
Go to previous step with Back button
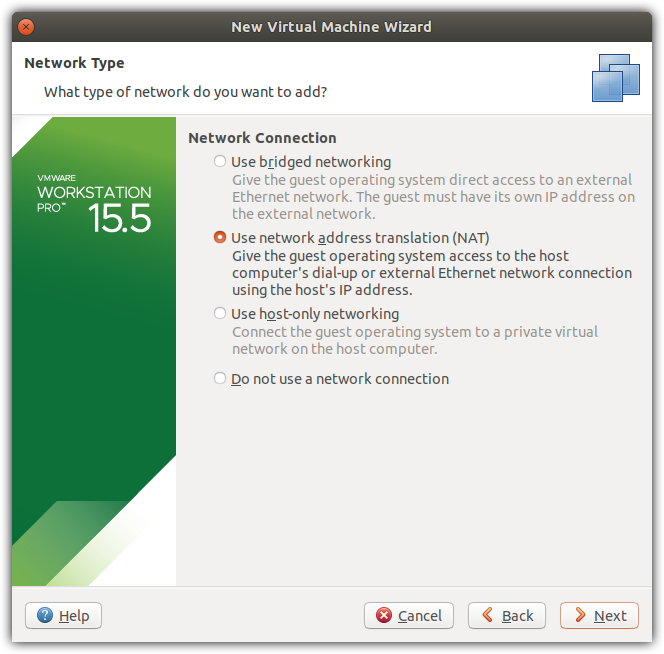pyautogui.click(x=506, y=615)
